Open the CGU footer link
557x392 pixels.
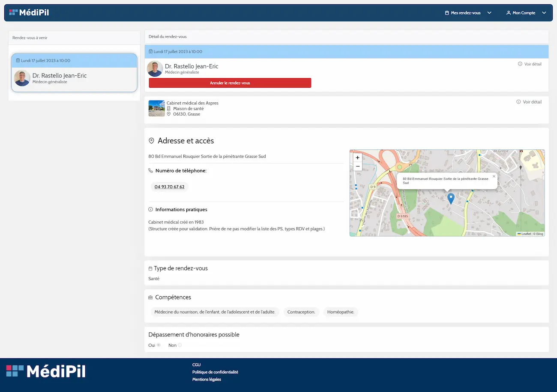click(196, 365)
